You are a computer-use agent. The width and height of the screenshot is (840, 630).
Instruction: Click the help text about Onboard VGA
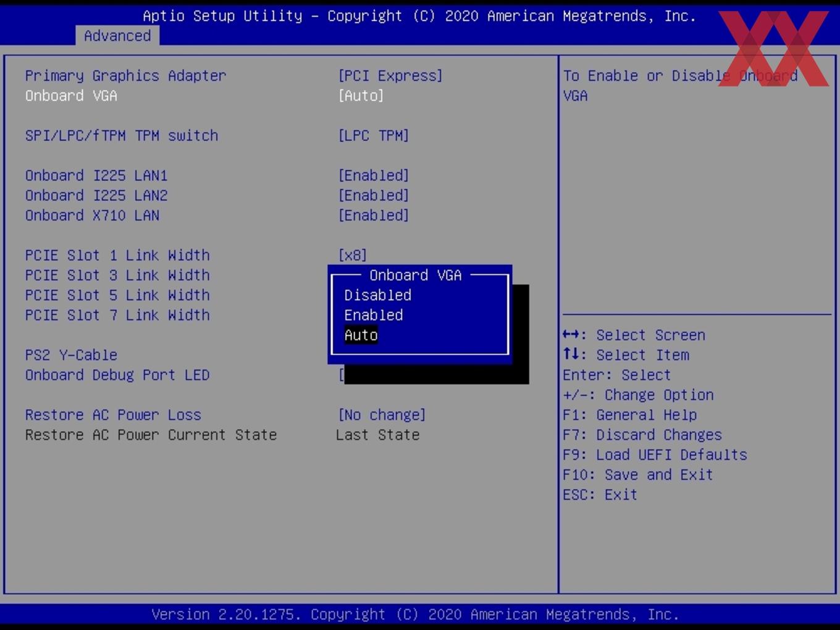[x=680, y=86]
